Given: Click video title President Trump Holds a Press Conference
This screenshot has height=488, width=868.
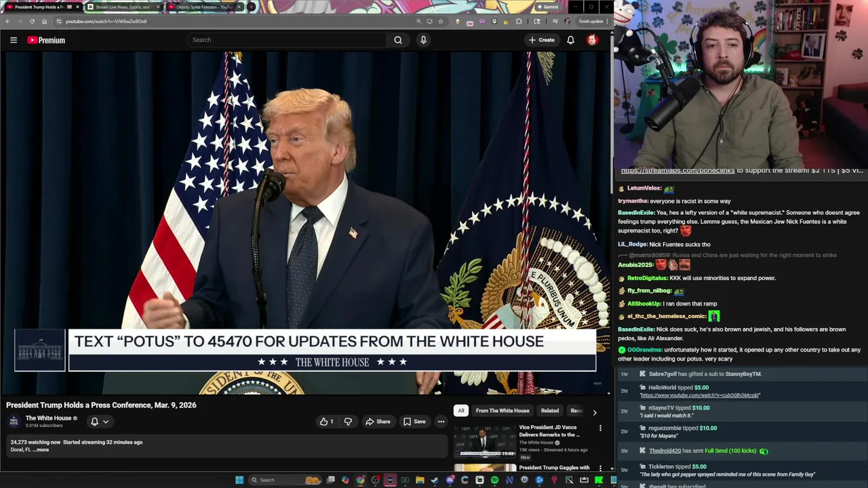Looking at the screenshot, I should click(101, 405).
